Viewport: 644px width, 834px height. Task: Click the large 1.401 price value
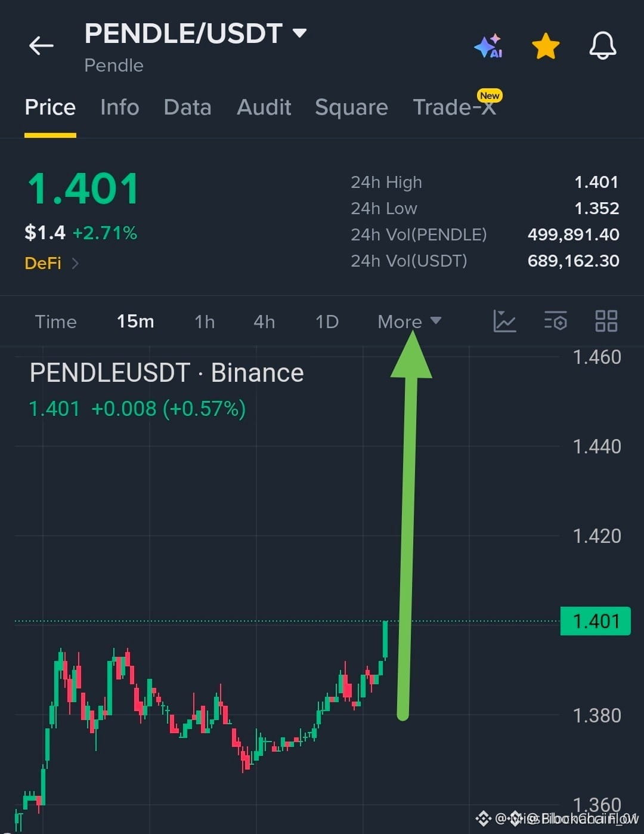pos(83,189)
